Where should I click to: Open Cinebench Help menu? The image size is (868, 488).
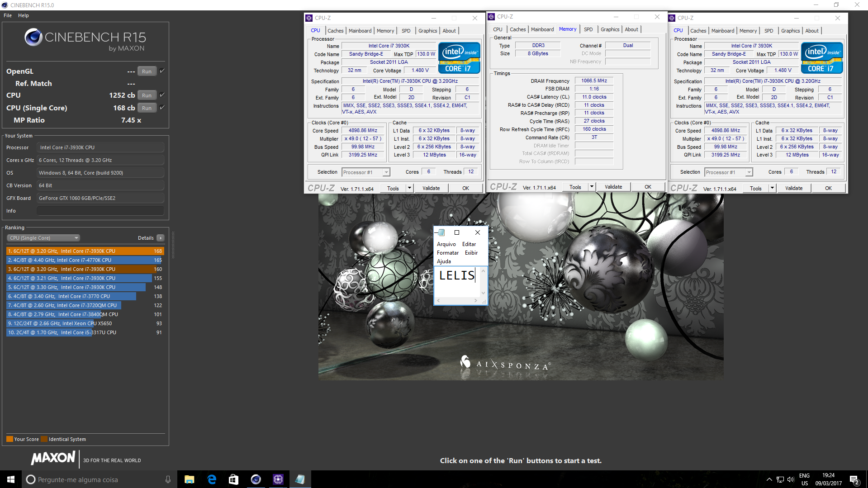(x=24, y=15)
